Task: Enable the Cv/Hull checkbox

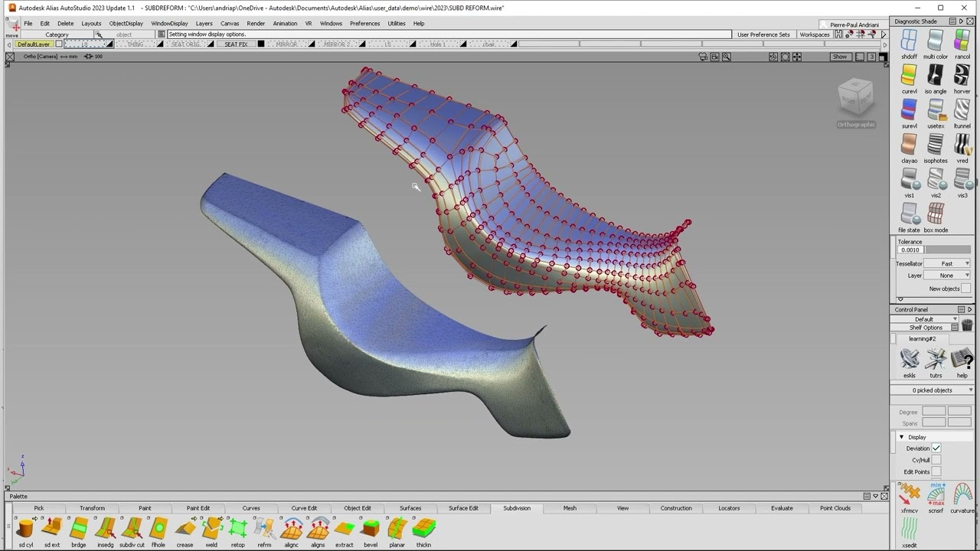Action: pyautogui.click(x=936, y=460)
